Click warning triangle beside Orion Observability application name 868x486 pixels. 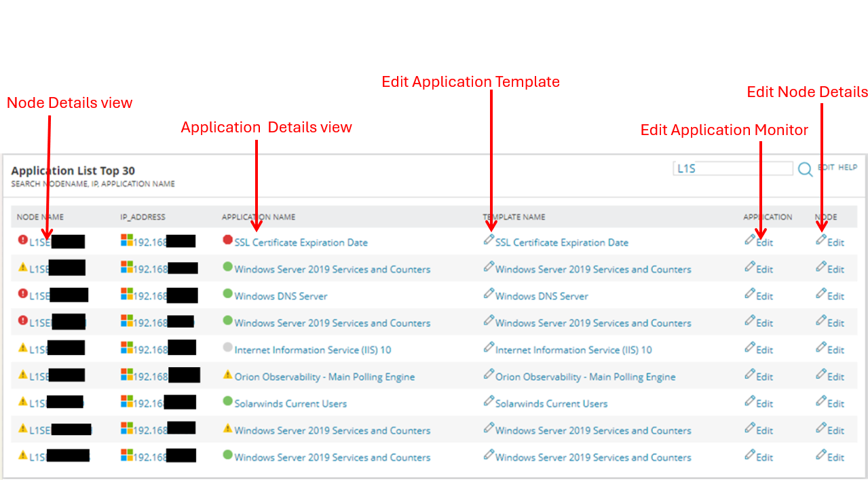coord(227,374)
